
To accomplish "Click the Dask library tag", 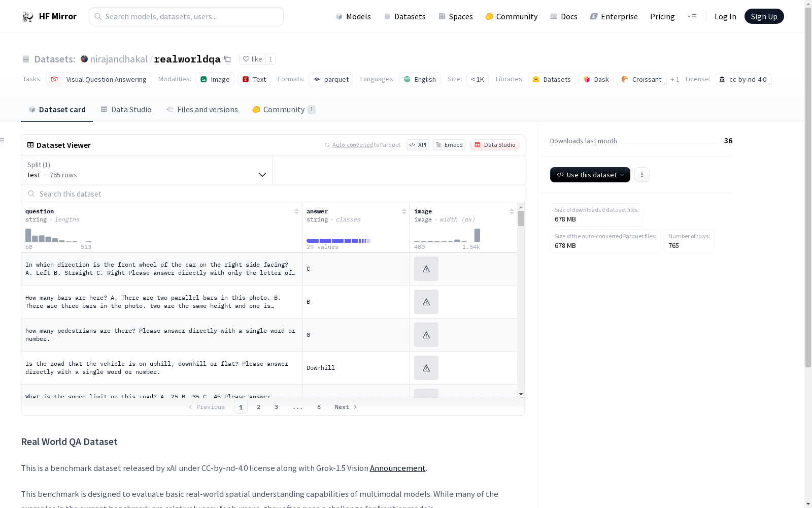I will [596, 79].
